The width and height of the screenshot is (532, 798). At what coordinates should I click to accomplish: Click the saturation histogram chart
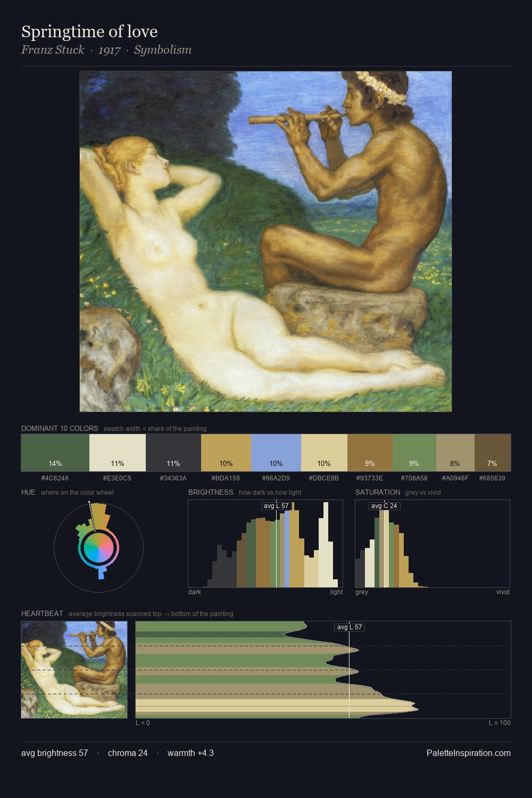click(x=433, y=544)
